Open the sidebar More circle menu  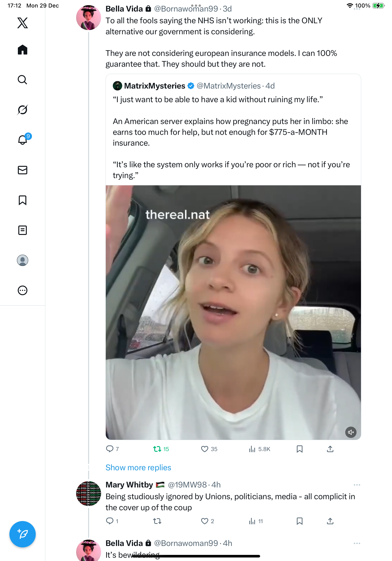tap(23, 290)
